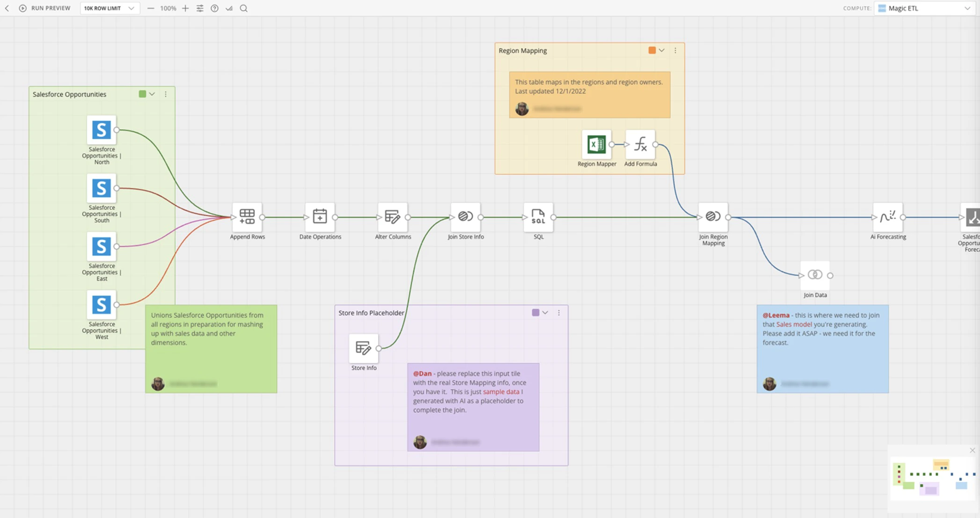Select the Region Mapper Excel tile
Screen dimensions: 980x518
pos(597,144)
